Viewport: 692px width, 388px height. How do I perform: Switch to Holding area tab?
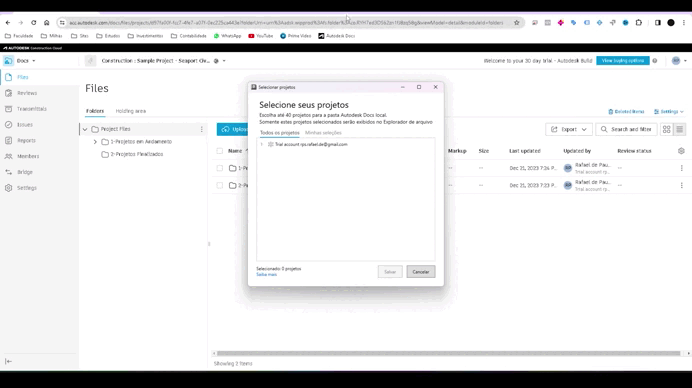[131, 111]
